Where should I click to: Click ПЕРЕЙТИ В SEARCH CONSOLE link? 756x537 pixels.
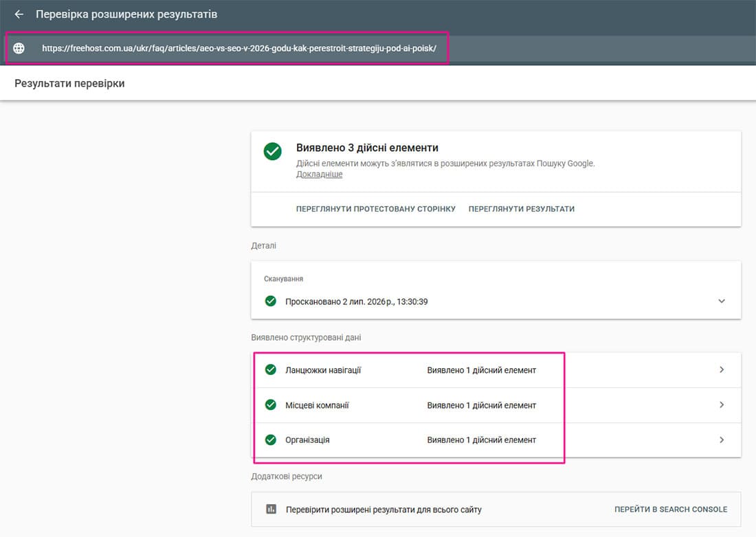click(x=671, y=510)
